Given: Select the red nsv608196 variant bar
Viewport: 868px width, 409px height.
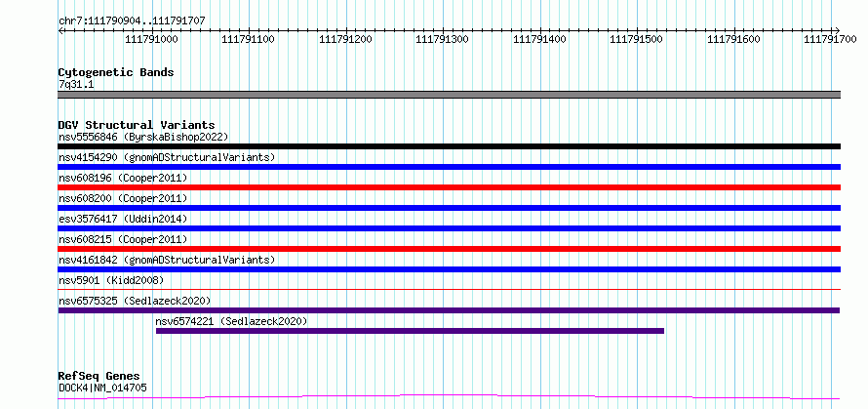Looking at the screenshot, I should tap(449, 187).
